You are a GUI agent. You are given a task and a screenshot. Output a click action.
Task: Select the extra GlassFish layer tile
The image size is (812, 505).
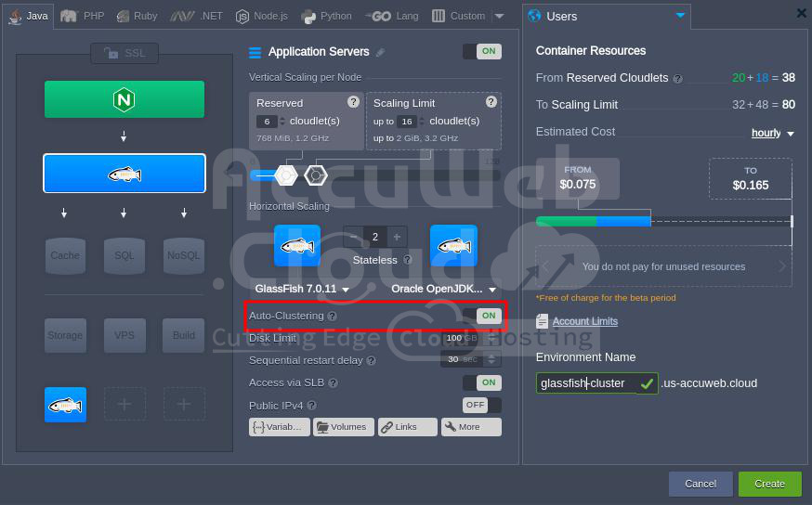click(65, 405)
